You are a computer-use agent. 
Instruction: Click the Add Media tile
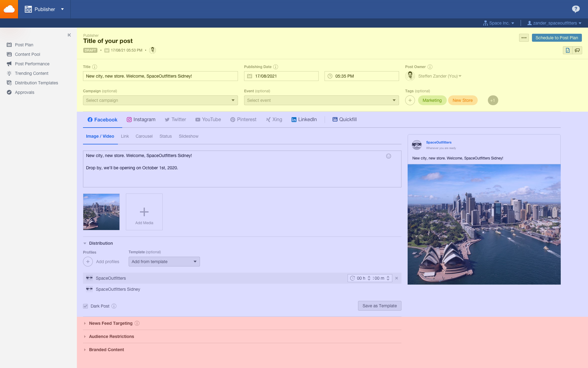[144, 212]
